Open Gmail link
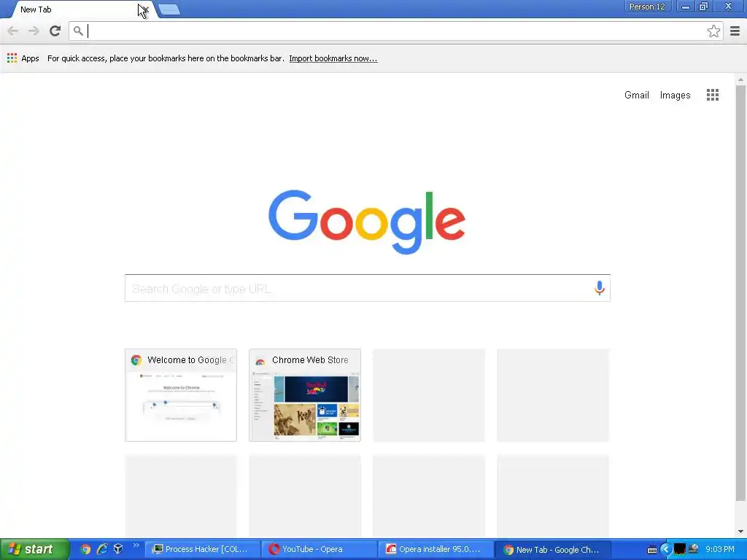Image resolution: width=747 pixels, height=560 pixels. pos(636,96)
